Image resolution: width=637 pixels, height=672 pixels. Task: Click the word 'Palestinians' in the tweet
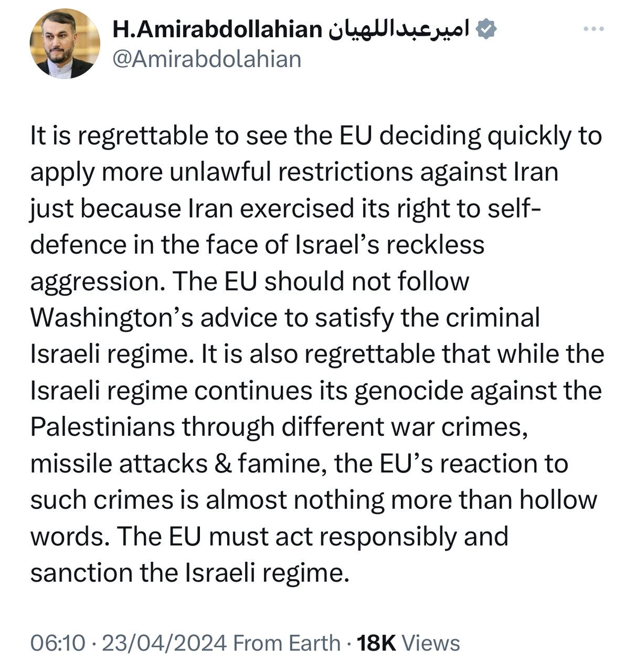pos(102,427)
